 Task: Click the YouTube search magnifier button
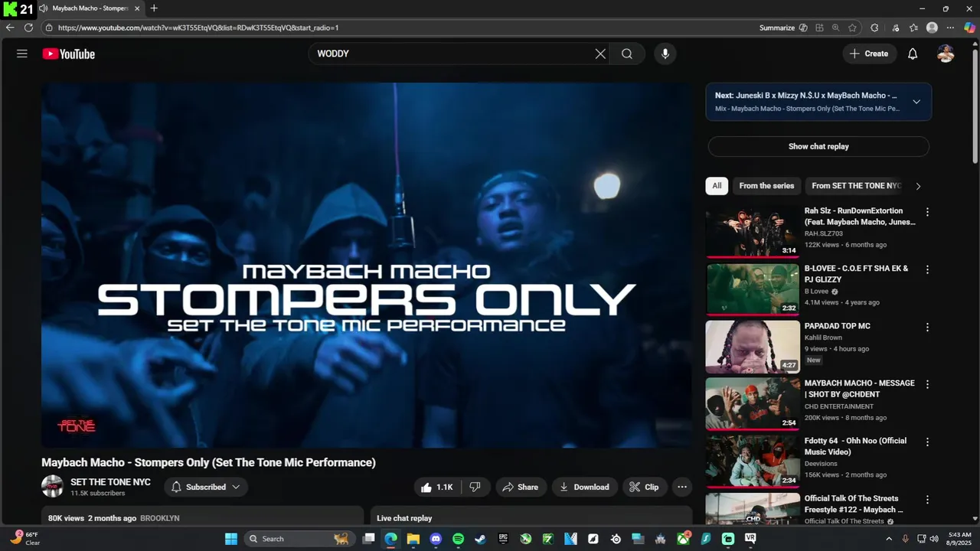click(627, 54)
